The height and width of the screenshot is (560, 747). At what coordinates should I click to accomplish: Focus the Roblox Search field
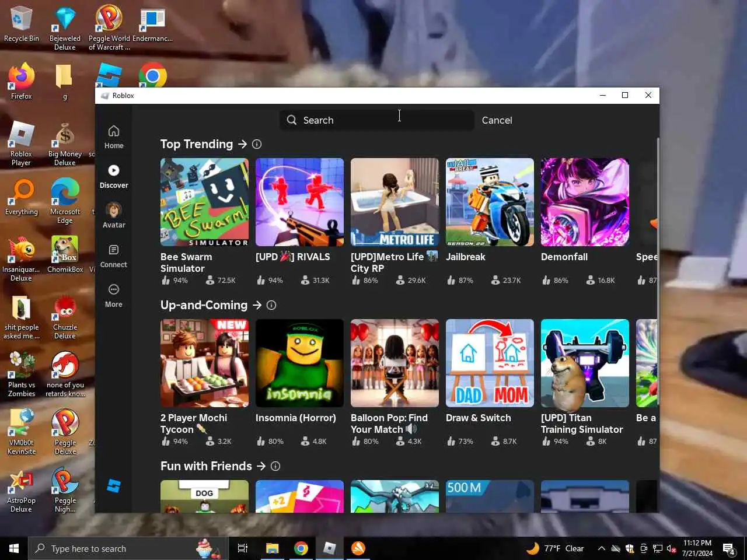click(377, 120)
